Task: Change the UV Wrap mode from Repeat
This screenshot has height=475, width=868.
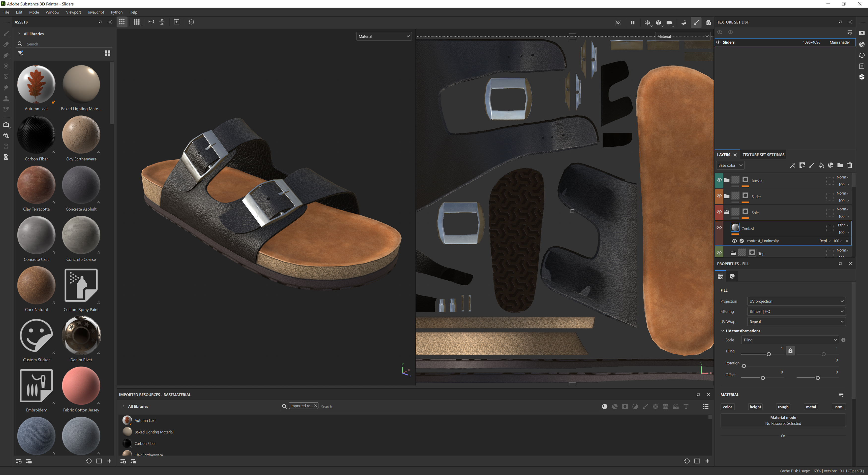Action: click(796, 321)
